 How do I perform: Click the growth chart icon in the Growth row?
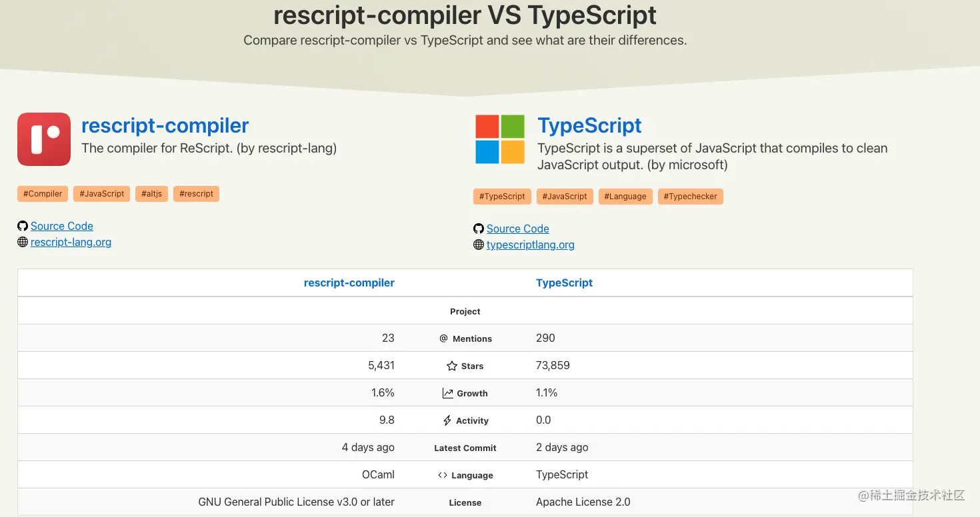[x=447, y=392]
